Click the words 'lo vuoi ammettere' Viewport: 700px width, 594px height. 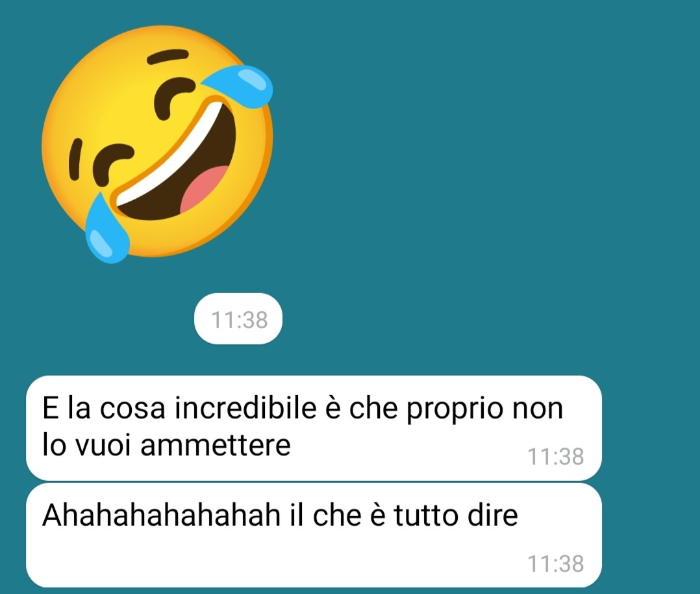pyautogui.click(x=166, y=445)
